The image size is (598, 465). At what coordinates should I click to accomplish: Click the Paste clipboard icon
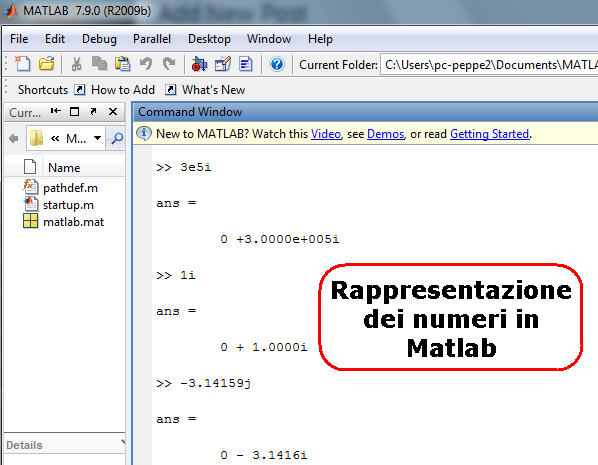[123, 64]
